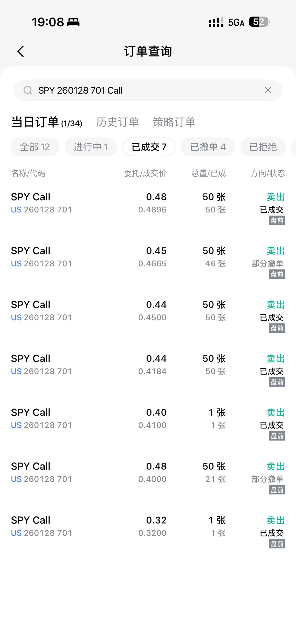Tap the back arrow icon
296x644 pixels.
21,51
